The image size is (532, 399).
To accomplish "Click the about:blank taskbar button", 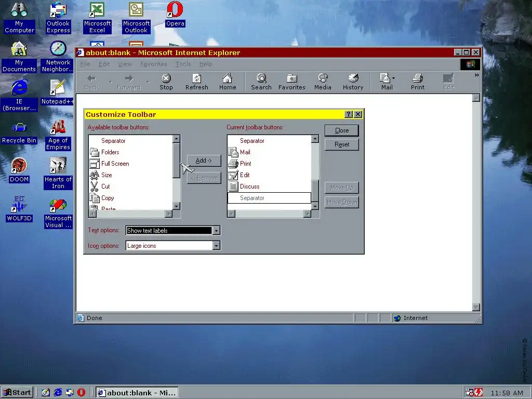I will (x=137, y=393).
